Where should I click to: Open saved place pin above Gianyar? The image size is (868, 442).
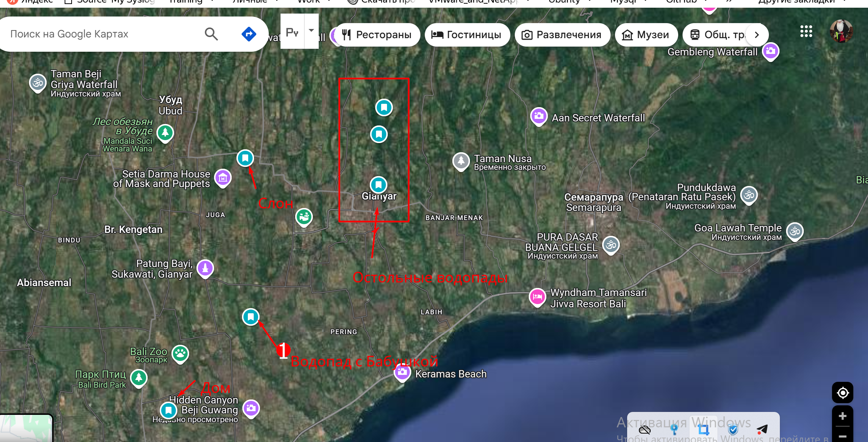[x=379, y=185]
